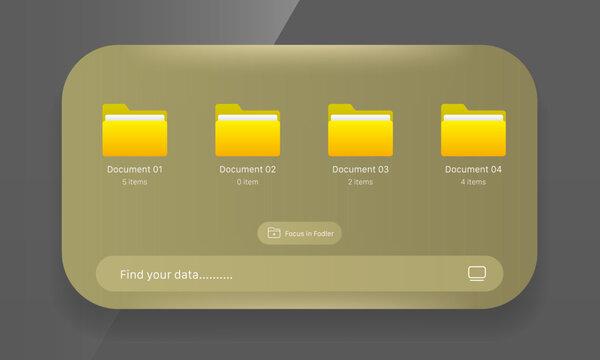Open the Document 03 folder icon
The width and height of the screenshot is (600, 360).
click(x=360, y=130)
